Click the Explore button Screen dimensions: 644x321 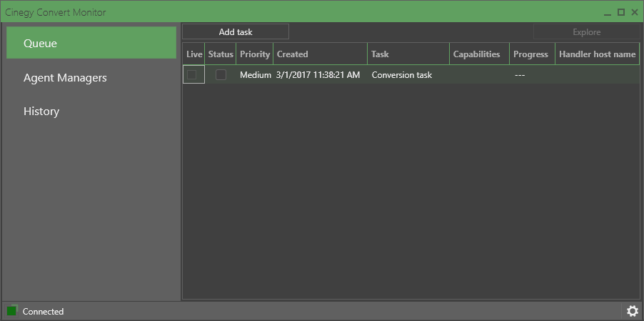point(586,31)
